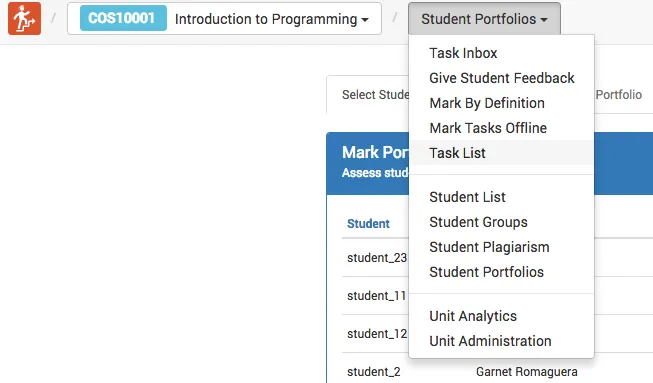Collapse the Student Portfolios dropdown button
Viewport: 653px width, 383px height.
pos(484,19)
